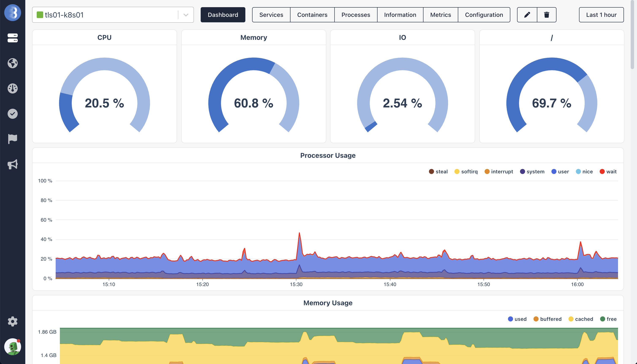637x364 pixels.
Task: Open the Last 1 hour time range selector
Action: pyautogui.click(x=601, y=15)
